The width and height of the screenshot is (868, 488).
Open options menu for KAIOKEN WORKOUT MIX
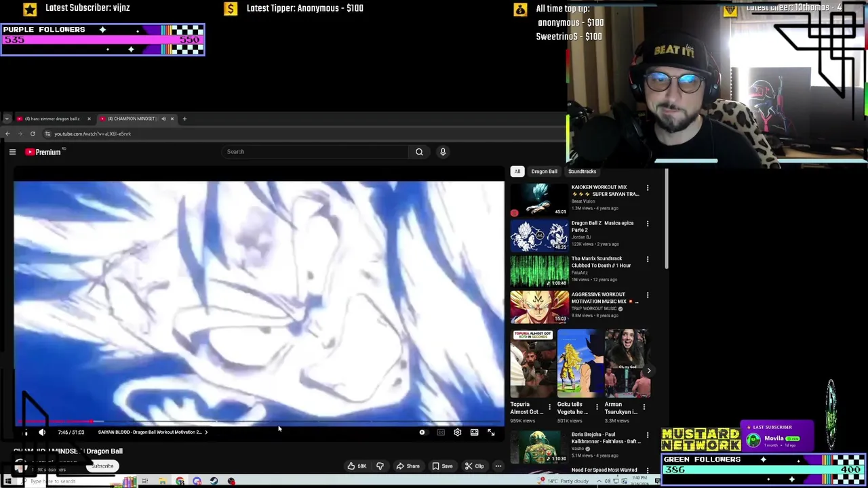[648, 188]
